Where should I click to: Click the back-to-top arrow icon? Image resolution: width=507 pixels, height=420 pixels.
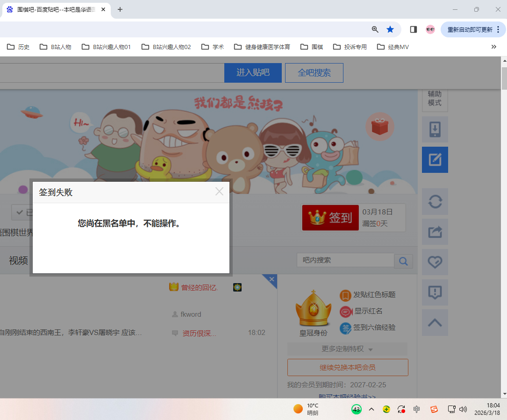(435, 322)
